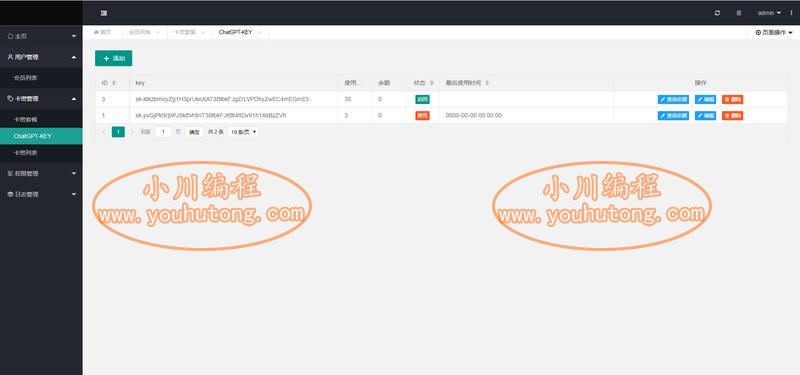The height and width of the screenshot is (375, 800).
Task: Open the admin user dropdown
Action: (769, 13)
